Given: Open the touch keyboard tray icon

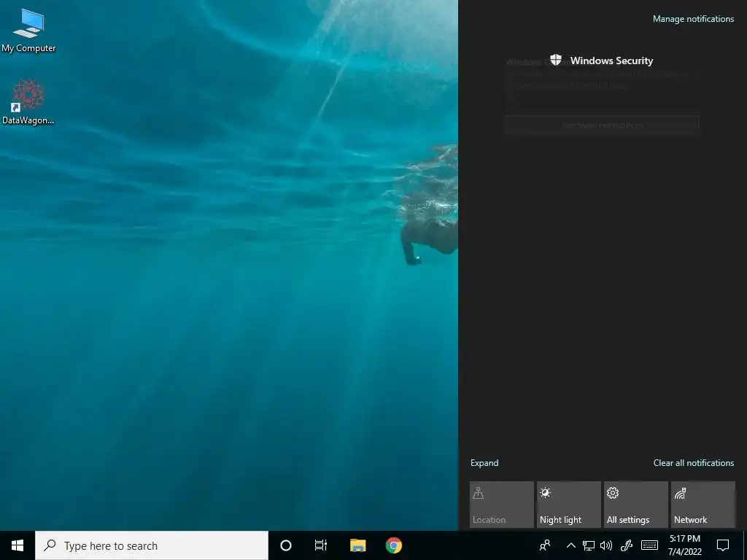Looking at the screenshot, I should click(649, 545).
